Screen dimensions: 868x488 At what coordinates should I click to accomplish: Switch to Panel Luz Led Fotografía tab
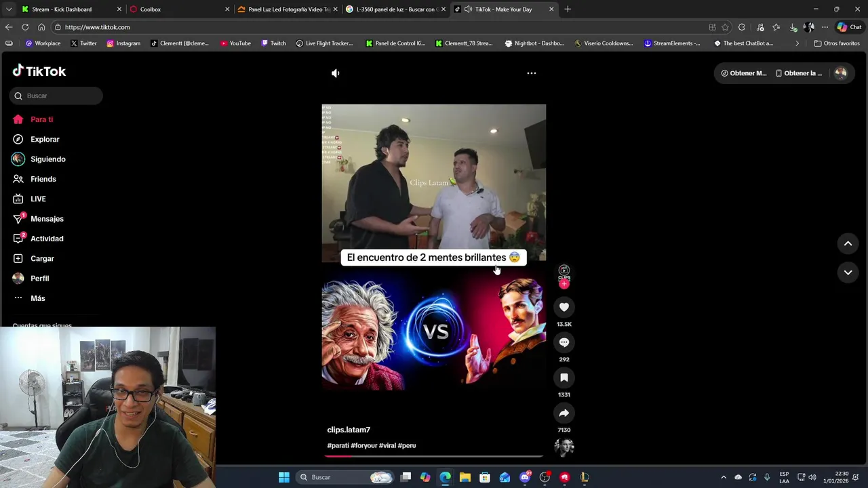289,9
